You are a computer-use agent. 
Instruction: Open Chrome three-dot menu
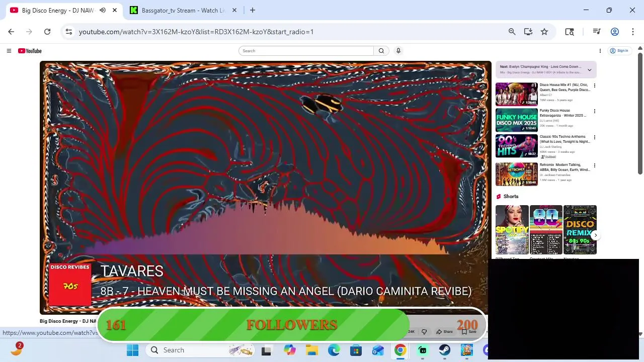[x=632, y=32]
